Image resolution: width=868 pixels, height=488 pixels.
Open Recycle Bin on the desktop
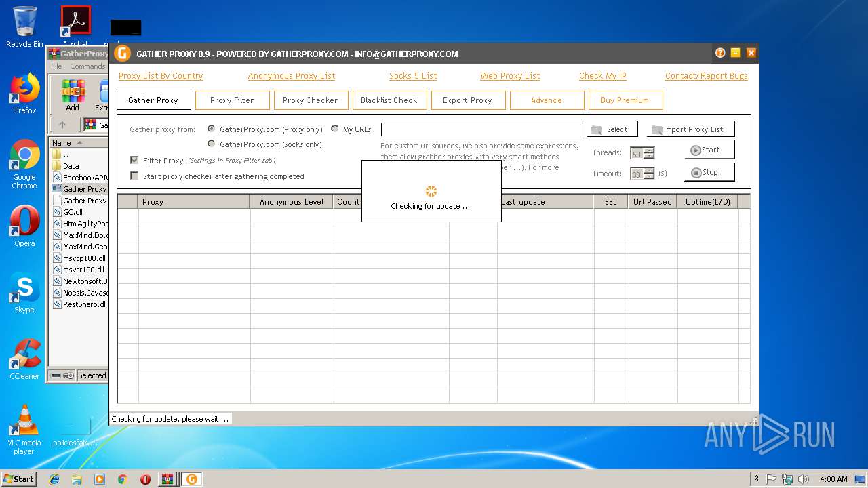tap(24, 27)
